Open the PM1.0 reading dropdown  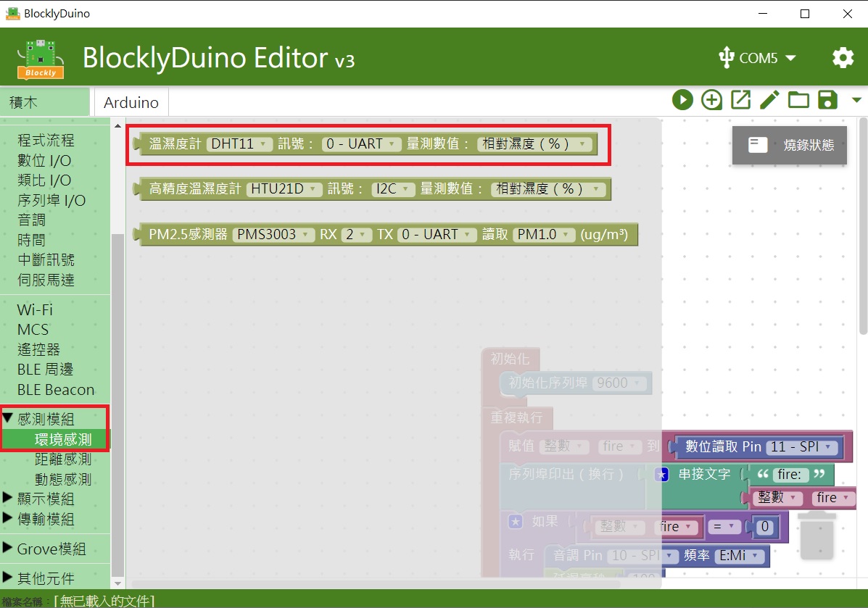tap(544, 235)
